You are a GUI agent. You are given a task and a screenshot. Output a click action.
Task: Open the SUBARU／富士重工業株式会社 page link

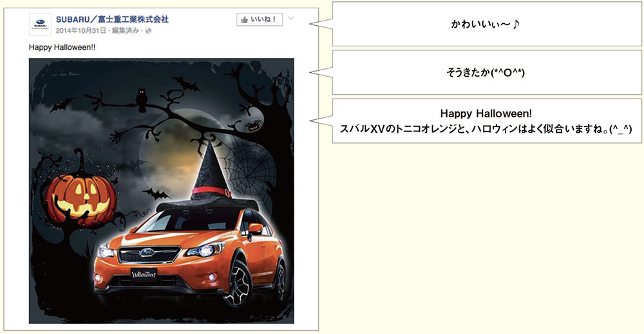pos(112,19)
